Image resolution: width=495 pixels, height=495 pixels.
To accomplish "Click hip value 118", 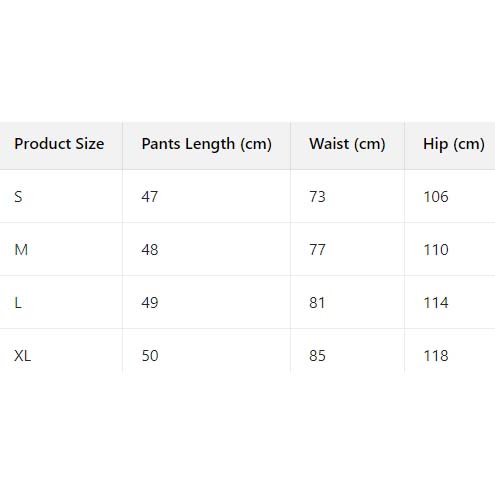I will [x=436, y=356].
